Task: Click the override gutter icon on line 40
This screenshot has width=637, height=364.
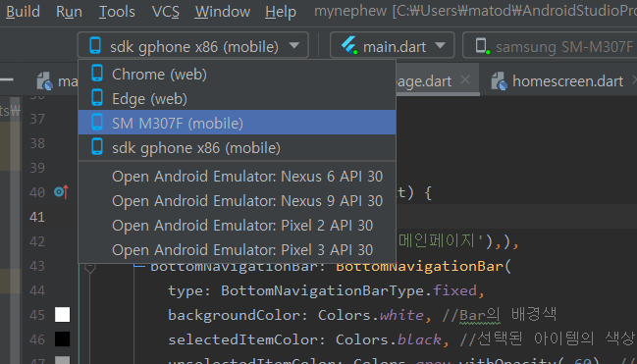Action: click(x=61, y=191)
